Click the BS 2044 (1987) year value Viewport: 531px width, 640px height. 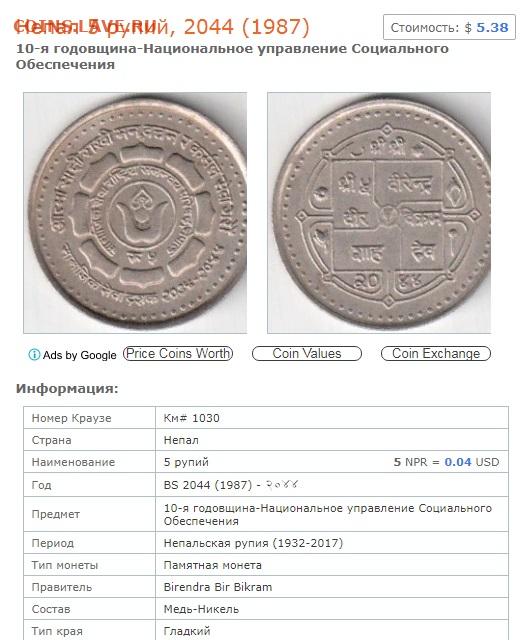tap(208, 485)
